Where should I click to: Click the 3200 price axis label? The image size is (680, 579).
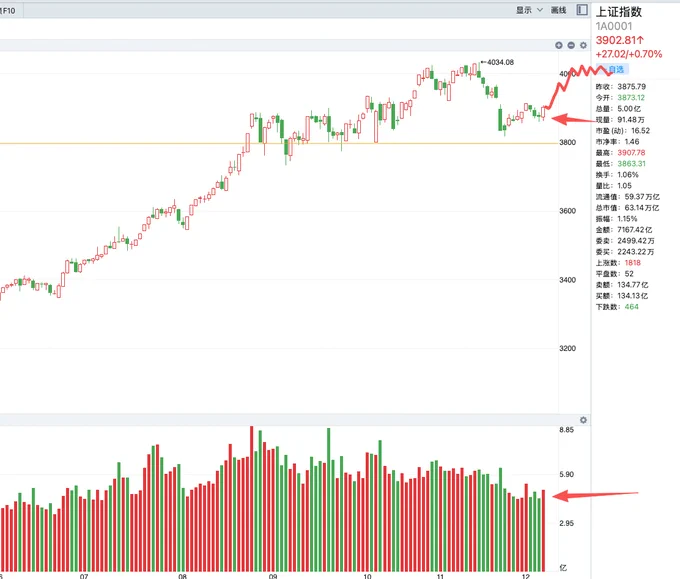tap(568, 348)
